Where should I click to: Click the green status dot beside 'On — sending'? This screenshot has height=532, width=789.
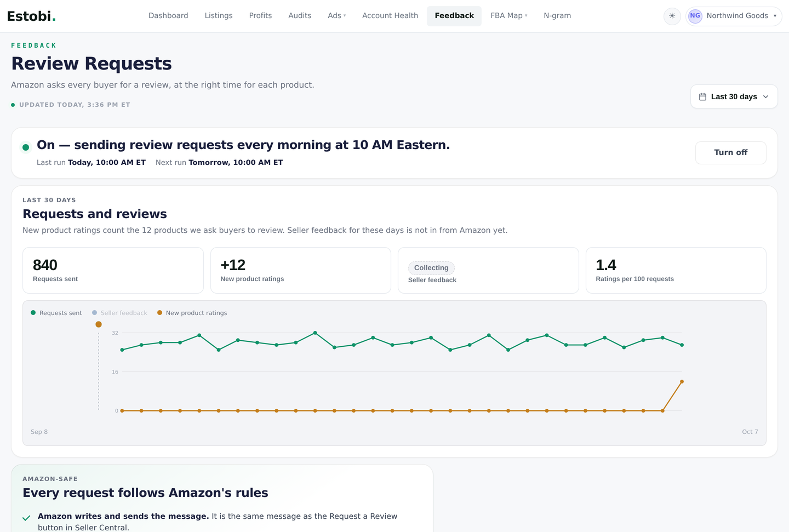[x=26, y=147]
